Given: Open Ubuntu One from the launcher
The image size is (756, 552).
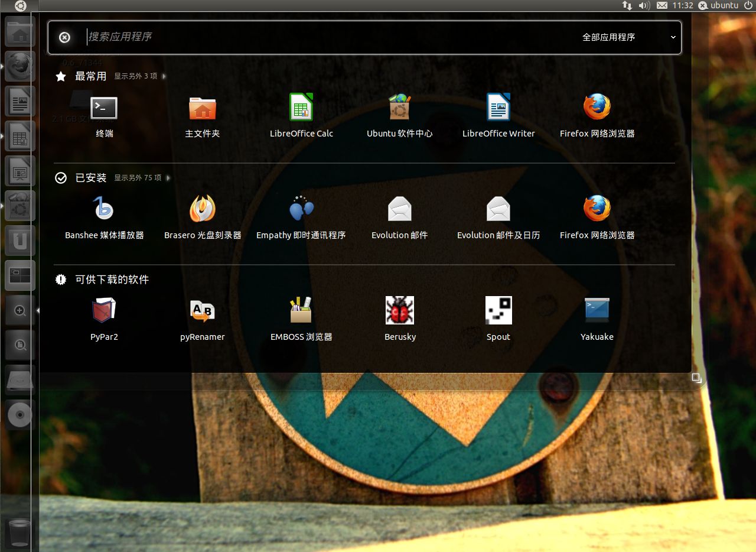Looking at the screenshot, I should (x=20, y=241).
